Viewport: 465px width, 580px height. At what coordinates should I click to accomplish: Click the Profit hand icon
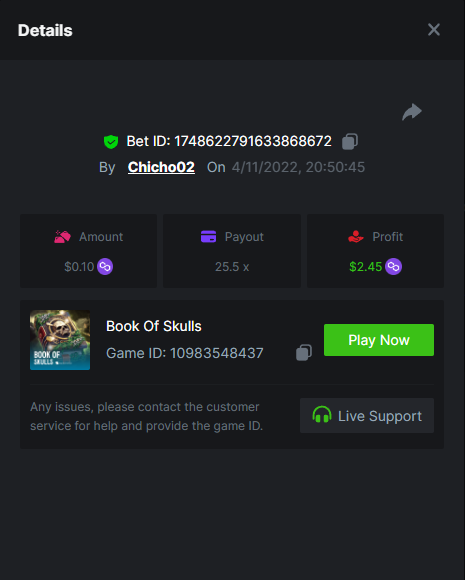pyautogui.click(x=356, y=237)
